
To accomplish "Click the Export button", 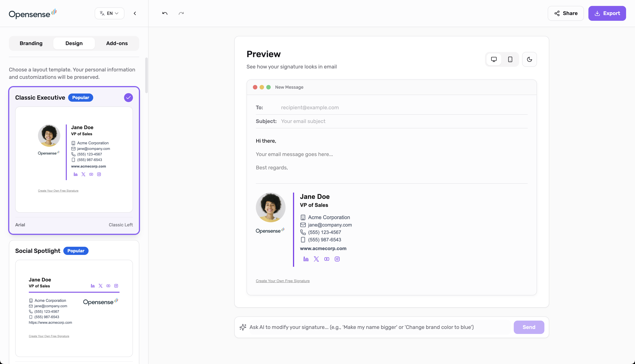I will tap(607, 13).
